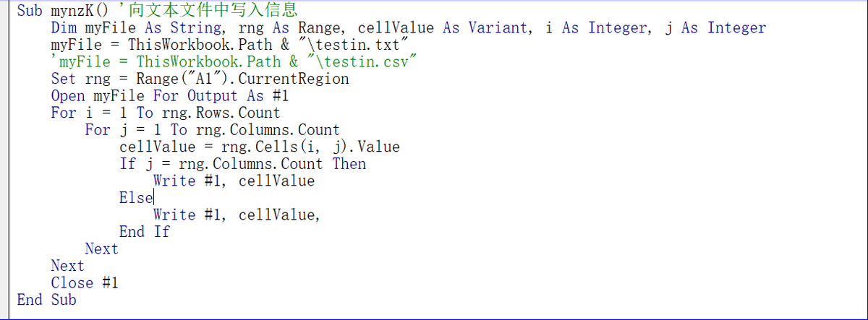868x320 pixels.
Task: Click the indented inner Next statement
Action: point(101,249)
